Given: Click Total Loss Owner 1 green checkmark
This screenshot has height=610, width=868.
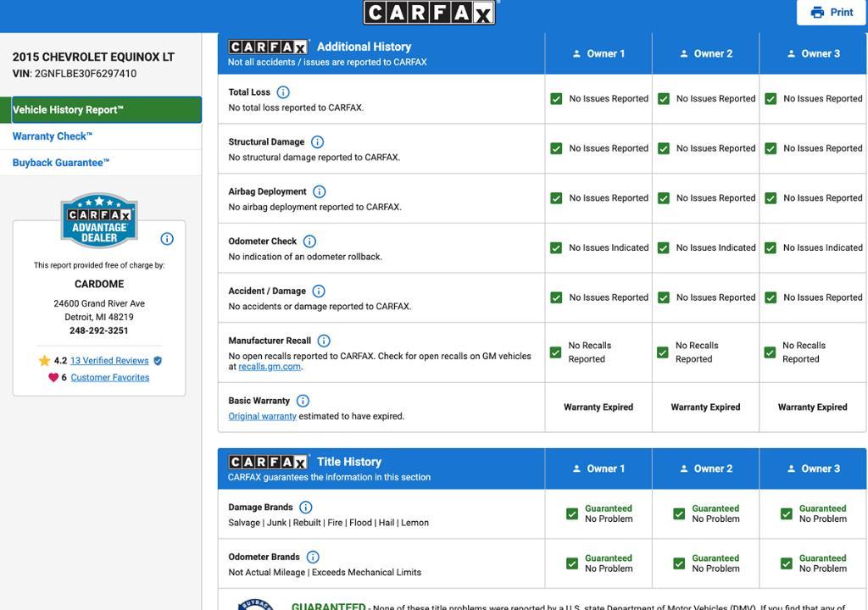Looking at the screenshot, I should (556, 99).
